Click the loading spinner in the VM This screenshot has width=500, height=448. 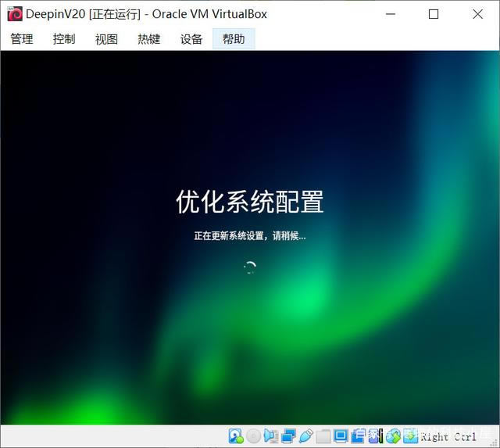click(250, 267)
